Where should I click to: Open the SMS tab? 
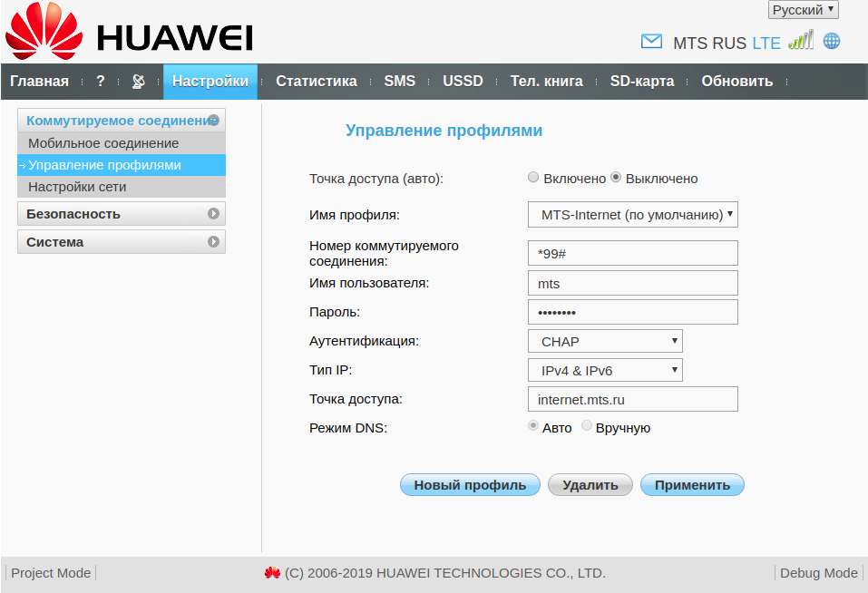click(x=400, y=82)
